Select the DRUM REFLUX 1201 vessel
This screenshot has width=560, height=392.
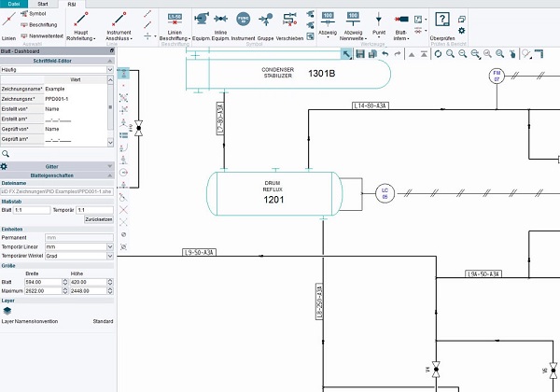click(x=274, y=193)
